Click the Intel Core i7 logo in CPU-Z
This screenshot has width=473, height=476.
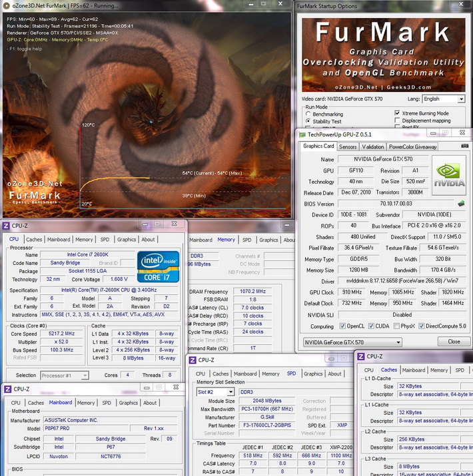(158, 266)
